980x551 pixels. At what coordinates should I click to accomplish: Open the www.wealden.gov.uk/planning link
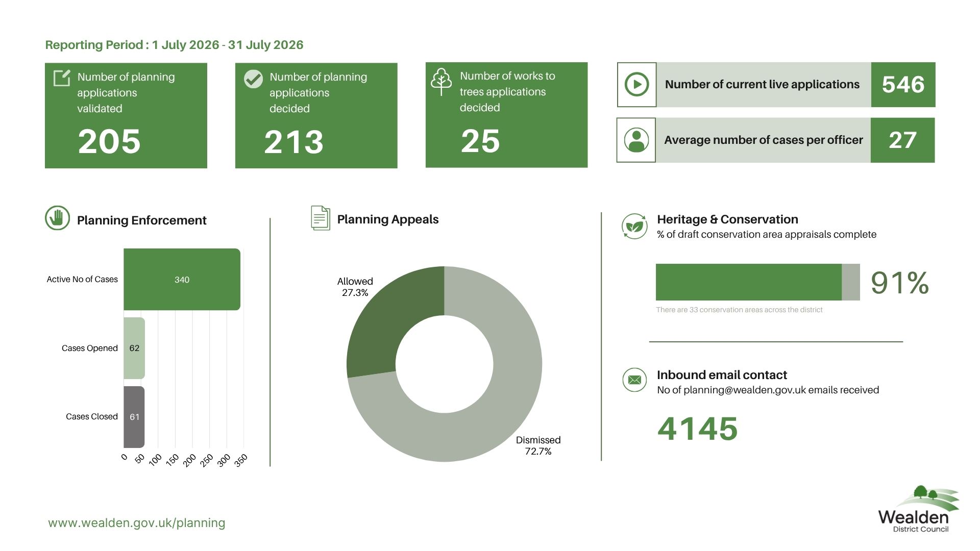click(x=137, y=523)
